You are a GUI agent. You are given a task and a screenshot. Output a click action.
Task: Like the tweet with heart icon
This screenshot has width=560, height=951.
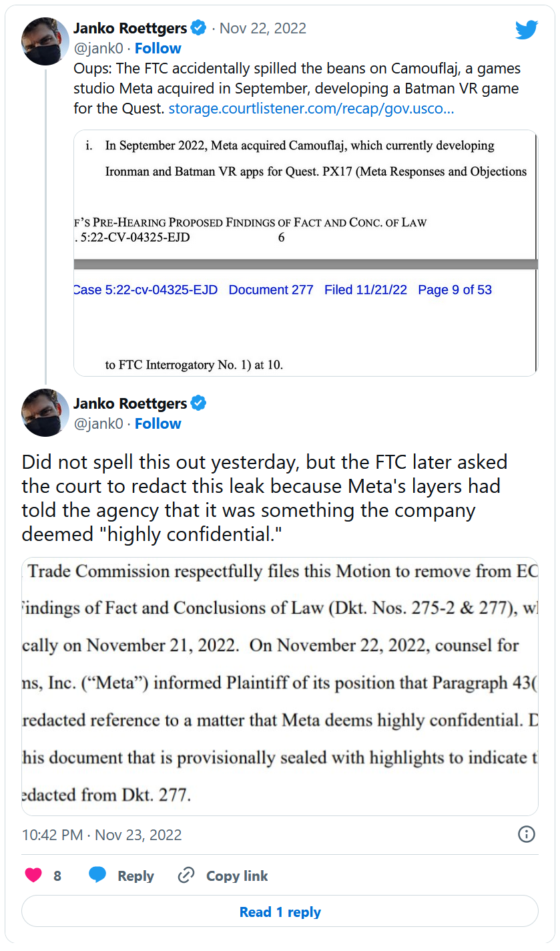point(33,876)
